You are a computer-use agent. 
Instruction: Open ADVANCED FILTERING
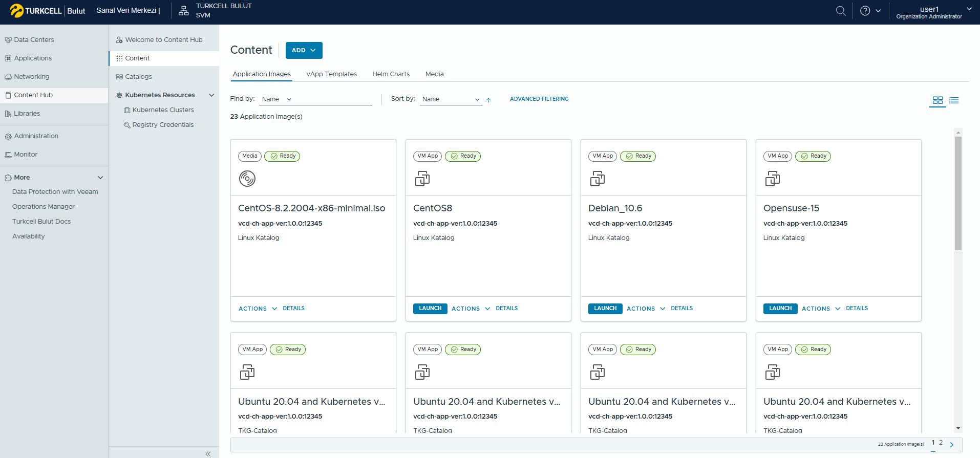tap(539, 99)
